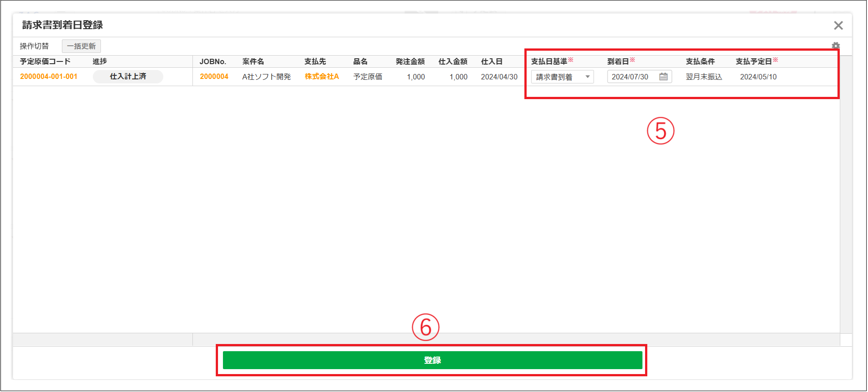Click the 支払予定日 column header
This screenshot has width=868, height=392.
click(754, 61)
